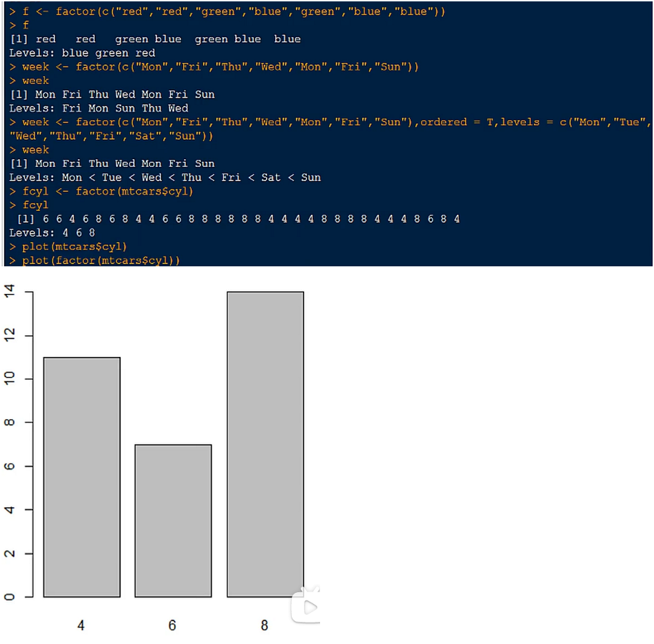Click the y-axis tick label 10
Screen dimensions: 654x644
pos(9,378)
